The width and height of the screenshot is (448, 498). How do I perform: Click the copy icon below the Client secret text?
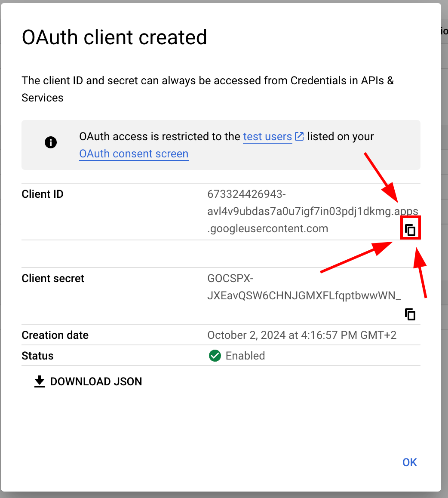point(410,314)
